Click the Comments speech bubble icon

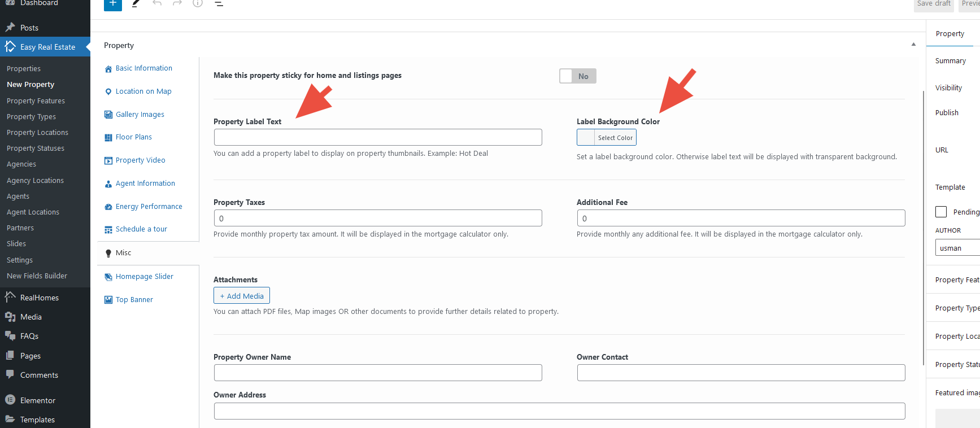point(10,374)
